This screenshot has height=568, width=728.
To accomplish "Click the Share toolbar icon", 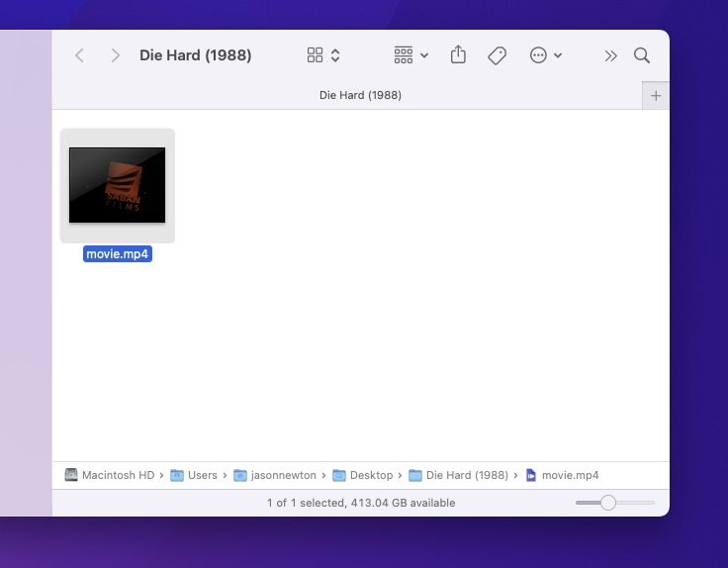I will [458, 54].
